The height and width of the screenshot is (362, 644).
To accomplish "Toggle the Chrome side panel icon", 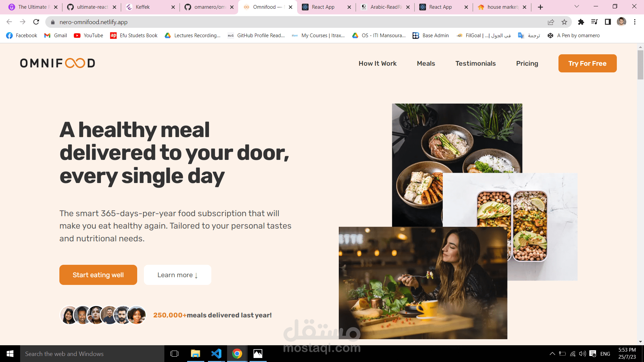I will [608, 22].
